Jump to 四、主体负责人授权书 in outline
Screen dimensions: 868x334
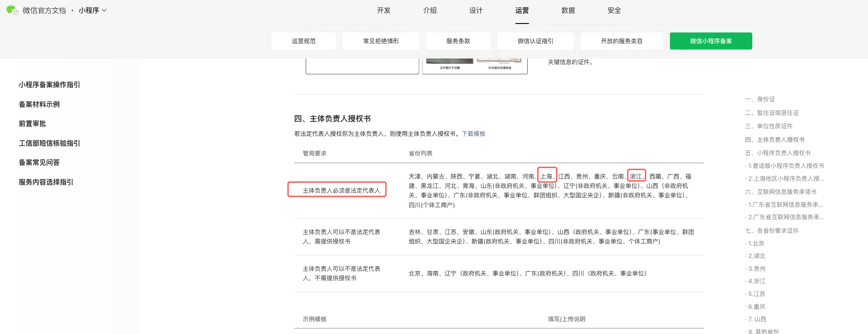pyautogui.click(x=775, y=140)
